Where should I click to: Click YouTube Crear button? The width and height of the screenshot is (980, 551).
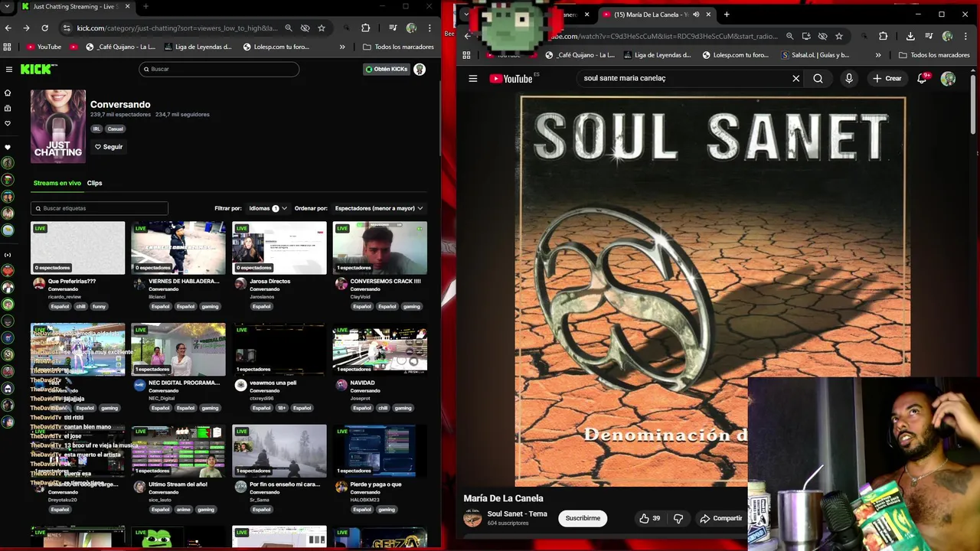click(887, 78)
